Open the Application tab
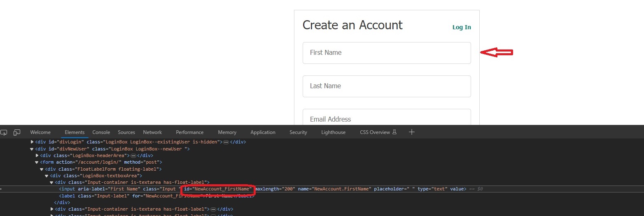 263,132
